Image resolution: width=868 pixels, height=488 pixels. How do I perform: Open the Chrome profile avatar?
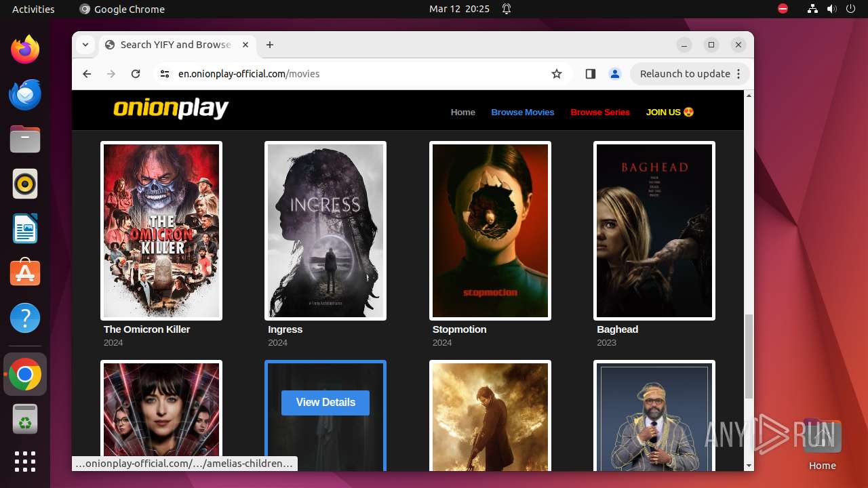coord(615,74)
